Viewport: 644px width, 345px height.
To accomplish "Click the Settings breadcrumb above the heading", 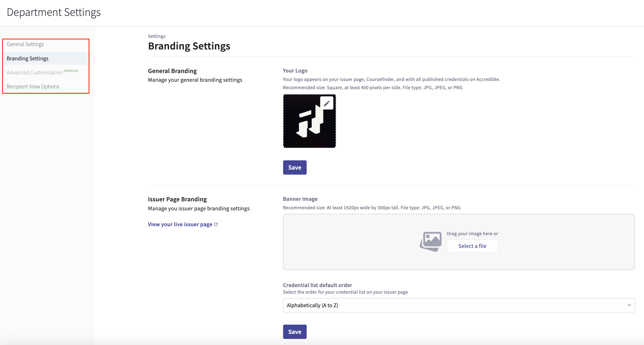I will (157, 36).
